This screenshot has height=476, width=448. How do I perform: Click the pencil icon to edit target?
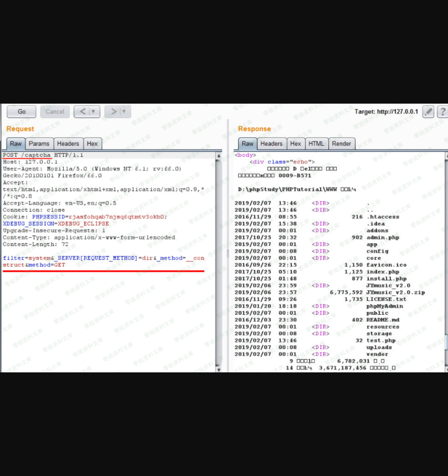coord(428,111)
